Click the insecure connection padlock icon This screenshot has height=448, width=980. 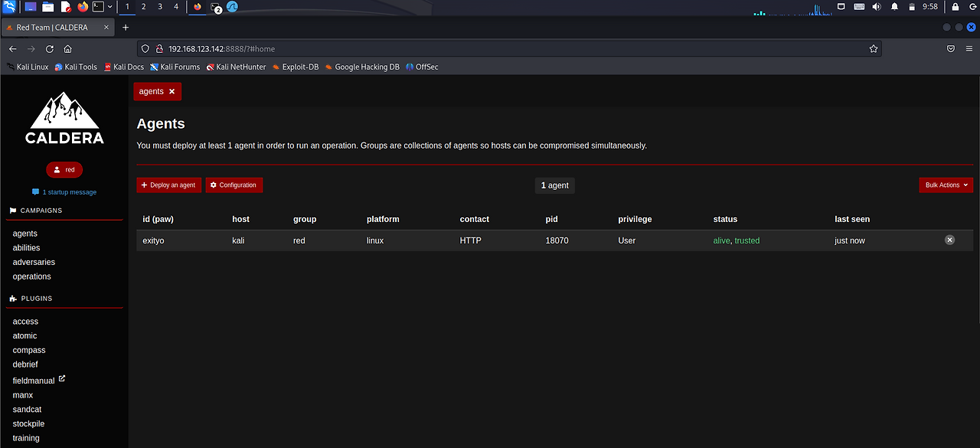click(x=159, y=48)
